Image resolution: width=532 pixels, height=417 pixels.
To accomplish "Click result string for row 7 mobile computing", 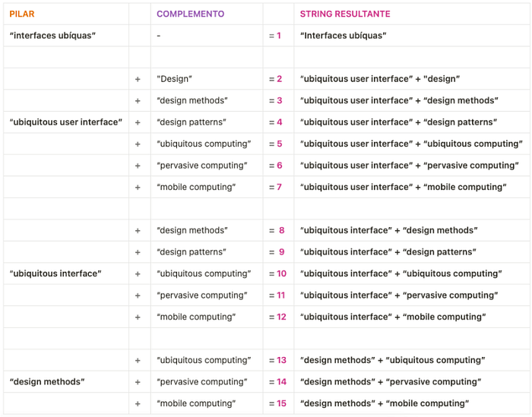I will [404, 187].
